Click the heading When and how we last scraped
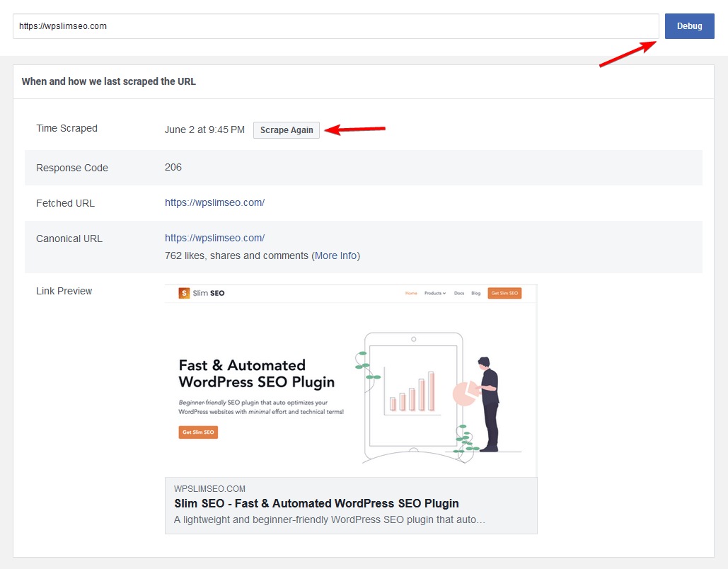 tap(109, 81)
